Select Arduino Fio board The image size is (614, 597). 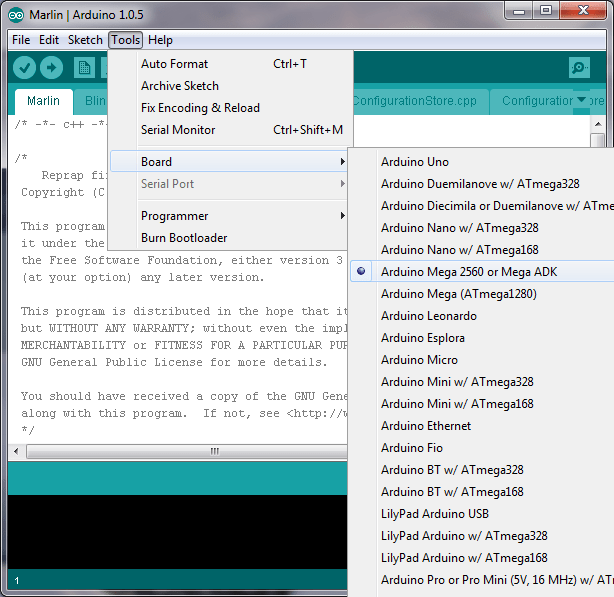[x=482, y=447]
